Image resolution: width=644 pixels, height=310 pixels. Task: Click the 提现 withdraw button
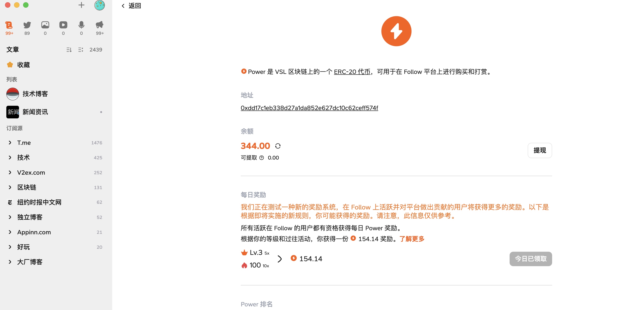pos(539,150)
